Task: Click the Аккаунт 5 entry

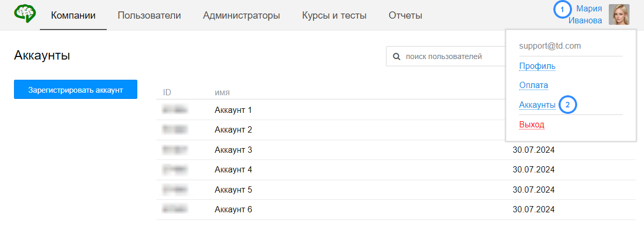Action: pos(233,190)
